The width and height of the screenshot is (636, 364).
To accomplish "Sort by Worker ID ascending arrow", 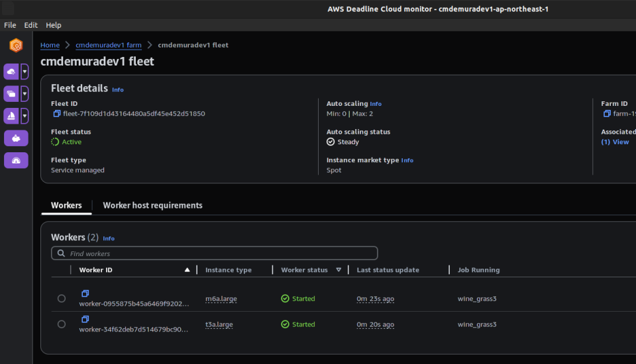I will (x=187, y=270).
